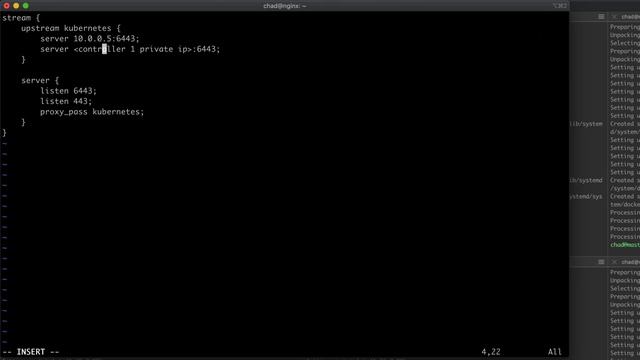The height and width of the screenshot is (360, 640).
Task: Click the 'upstream kubernetes {' line
Action: pyautogui.click(x=71, y=28)
